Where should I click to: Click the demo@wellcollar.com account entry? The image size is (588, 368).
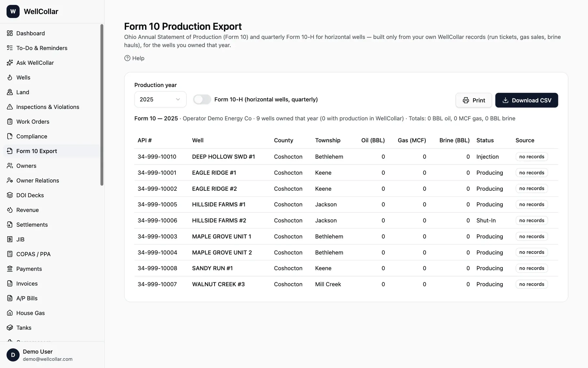coord(48,359)
